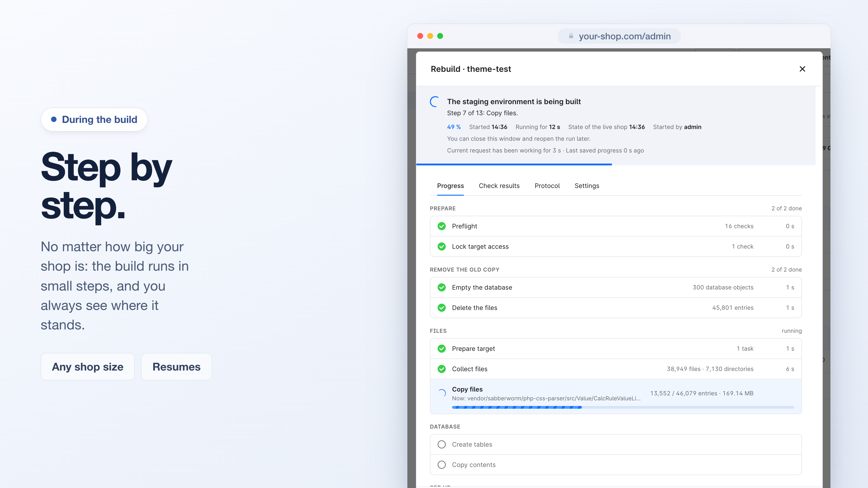The height and width of the screenshot is (488, 868).
Task: Click '38,949 files · 7,130 directories' text
Action: [710, 369]
